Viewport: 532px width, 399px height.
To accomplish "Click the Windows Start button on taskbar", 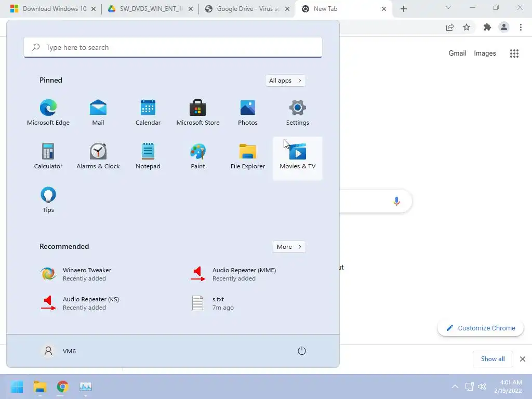I will pyautogui.click(x=17, y=387).
